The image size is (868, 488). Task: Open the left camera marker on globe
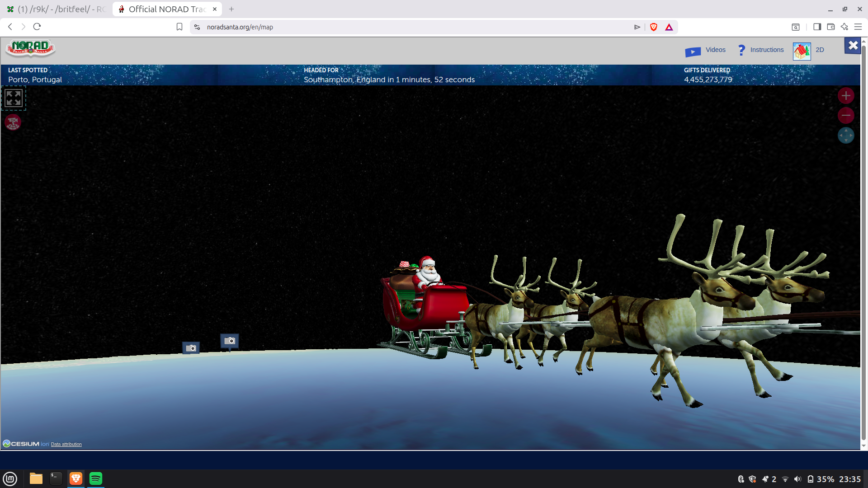click(x=191, y=348)
